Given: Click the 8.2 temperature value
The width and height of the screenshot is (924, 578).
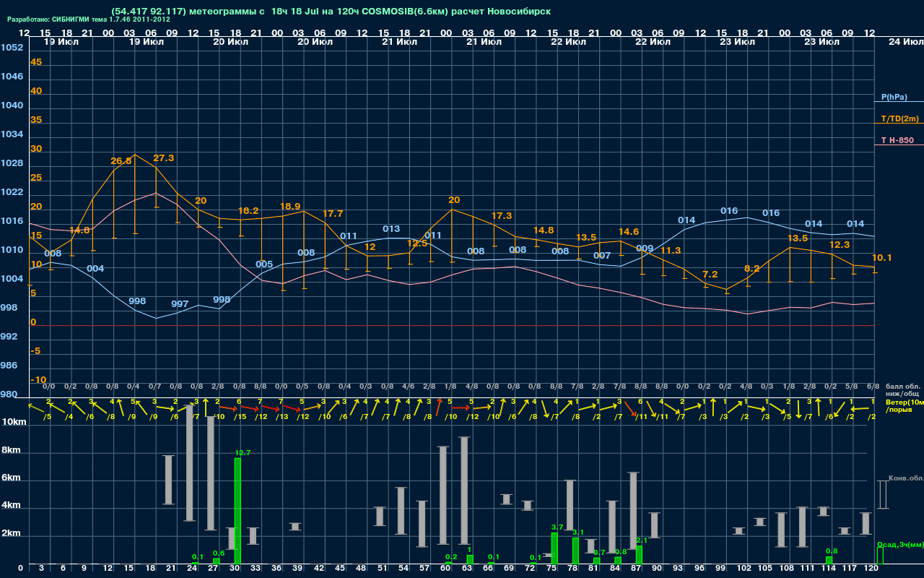Looking at the screenshot, I should (x=752, y=268).
